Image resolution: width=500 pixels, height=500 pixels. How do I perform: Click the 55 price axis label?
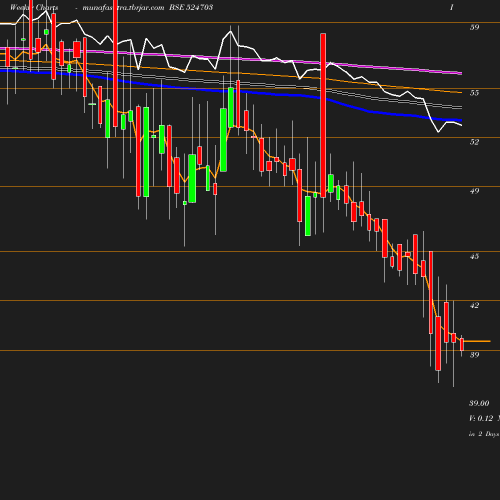pyautogui.click(x=474, y=93)
